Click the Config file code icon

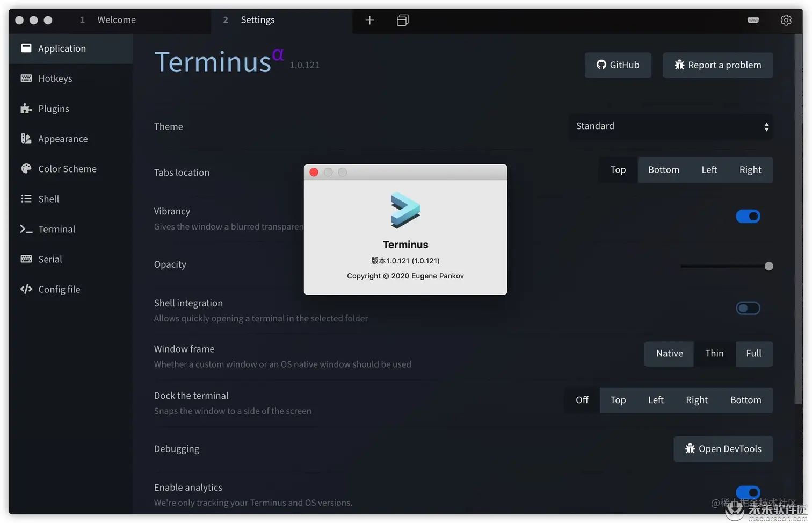26,289
